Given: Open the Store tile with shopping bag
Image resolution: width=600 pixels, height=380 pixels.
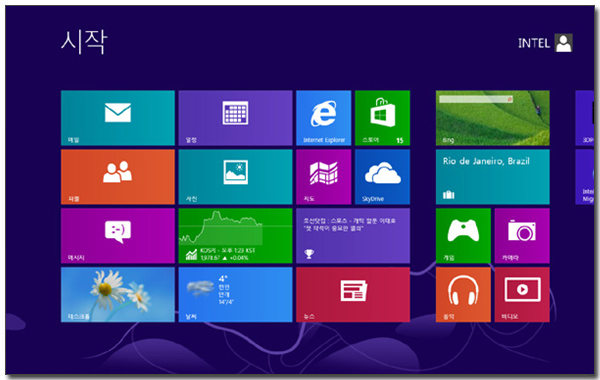Looking at the screenshot, I should (x=382, y=118).
